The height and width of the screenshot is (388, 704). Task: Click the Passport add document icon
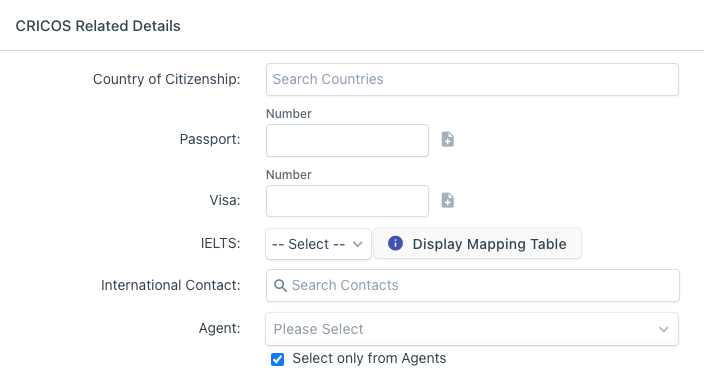point(448,139)
